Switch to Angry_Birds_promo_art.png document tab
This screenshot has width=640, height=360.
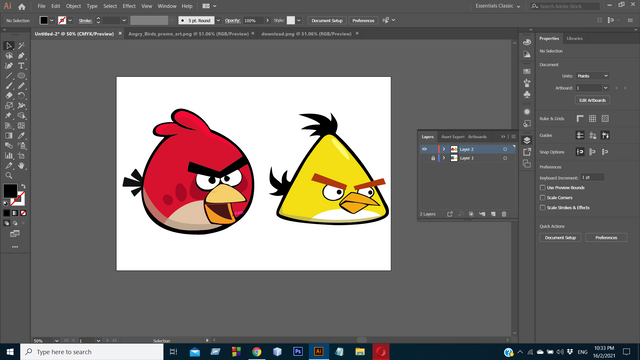tap(189, 34)
